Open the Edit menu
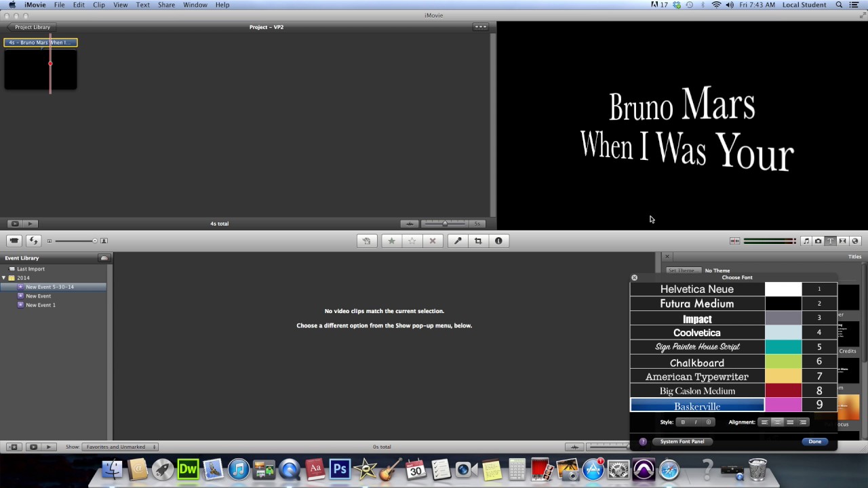This screenshot has width=868, height=488. point(79,5)
